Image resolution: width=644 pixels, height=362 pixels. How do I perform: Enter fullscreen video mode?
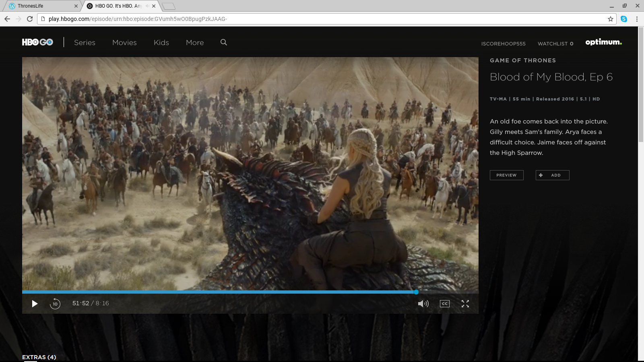465,304
